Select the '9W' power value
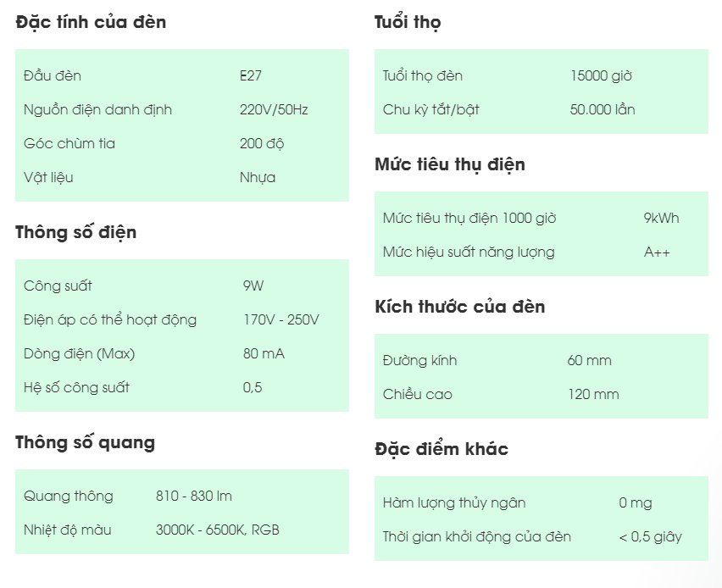The height and width of the screenshot is (588, 722). point(253,286)
